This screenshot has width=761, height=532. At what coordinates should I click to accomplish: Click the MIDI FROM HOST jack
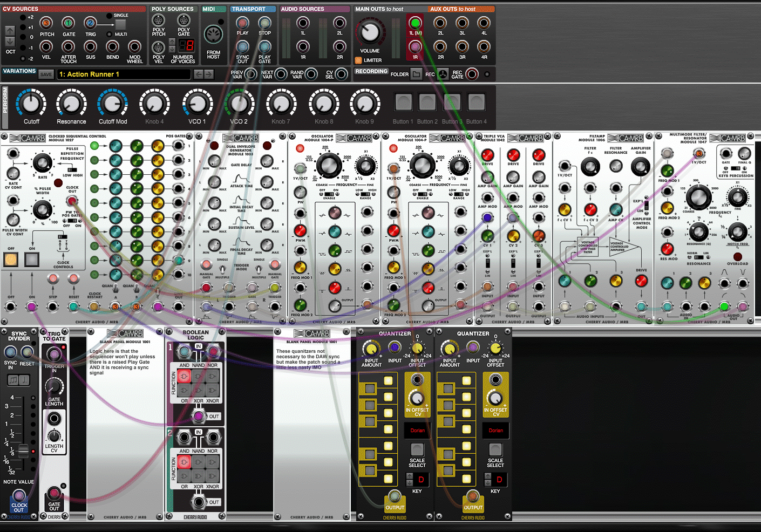214,35
